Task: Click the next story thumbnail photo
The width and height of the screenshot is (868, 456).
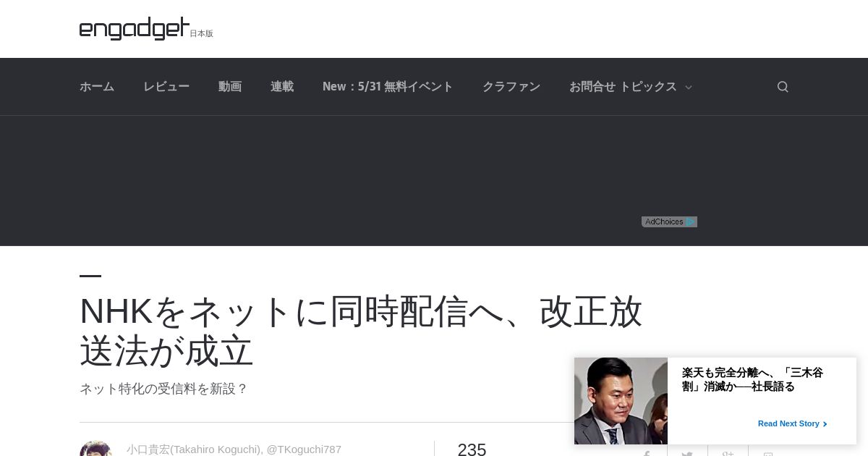Action: (621, 401)
